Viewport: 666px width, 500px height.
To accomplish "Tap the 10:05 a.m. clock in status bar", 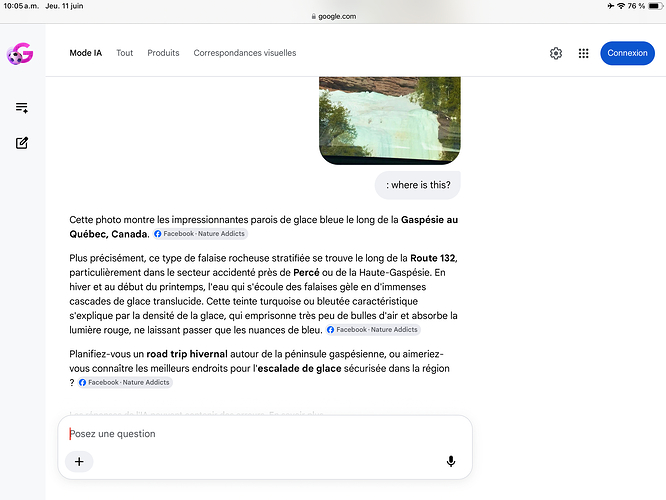I will (21, 6).
